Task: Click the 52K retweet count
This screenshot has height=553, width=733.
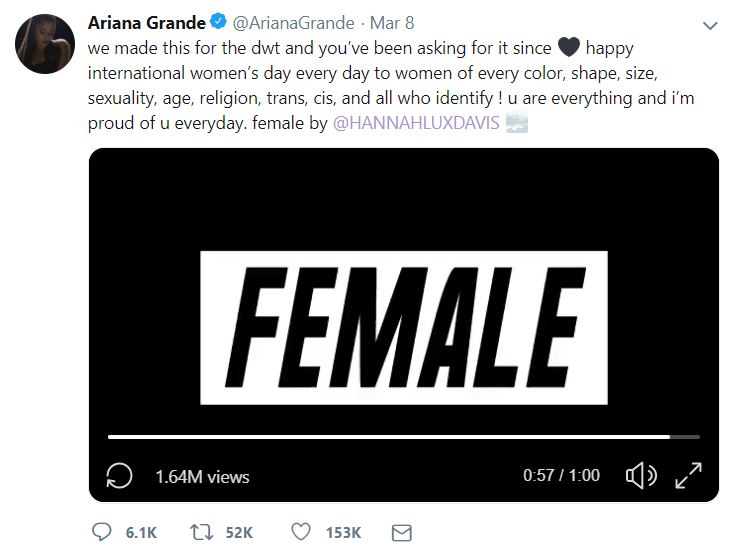Action: 239,532
